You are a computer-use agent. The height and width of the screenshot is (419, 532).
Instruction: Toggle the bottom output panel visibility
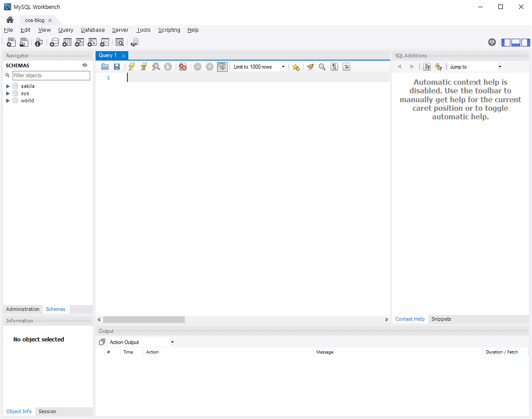click(x=516, y=43)
